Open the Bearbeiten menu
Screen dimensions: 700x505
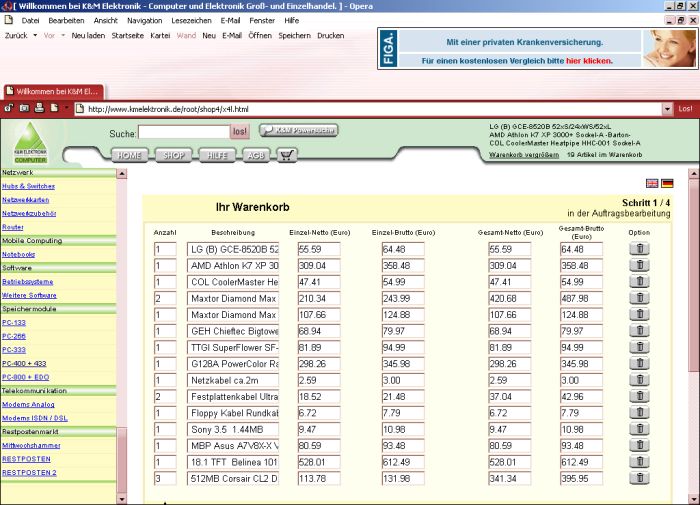tap(66, 21)
